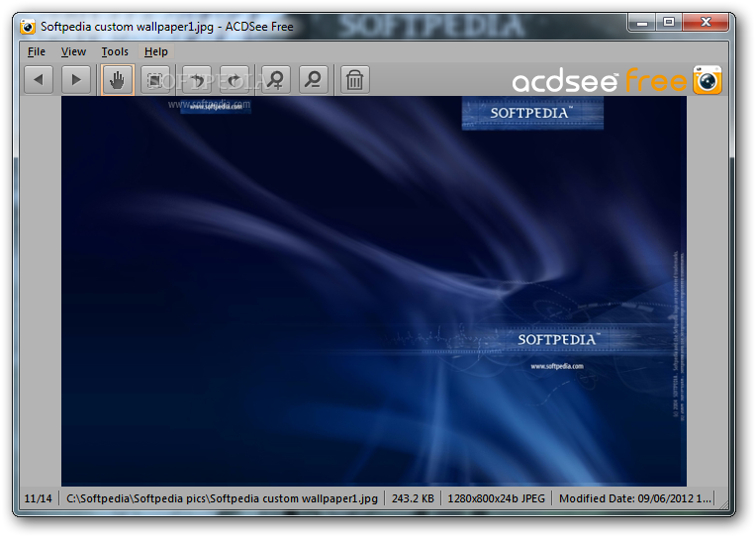Zoom in with magnifier plus
Screen dimensions: 756x537
[276, 79]
